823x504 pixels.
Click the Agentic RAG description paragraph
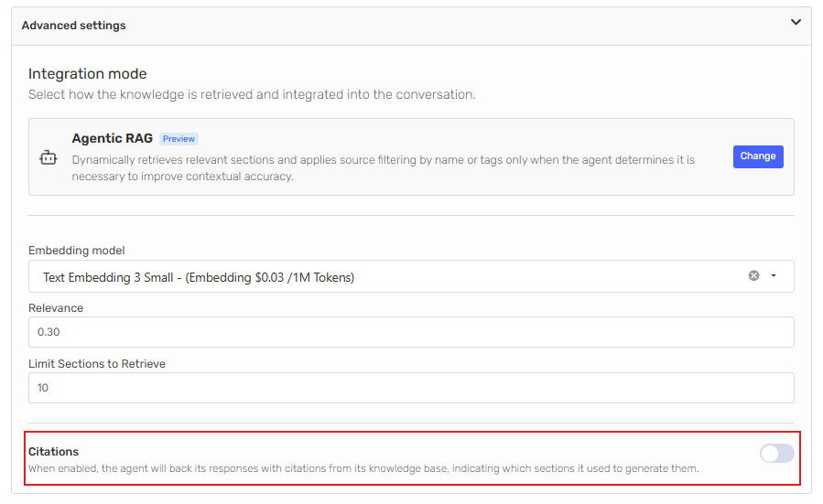point(384,167)
